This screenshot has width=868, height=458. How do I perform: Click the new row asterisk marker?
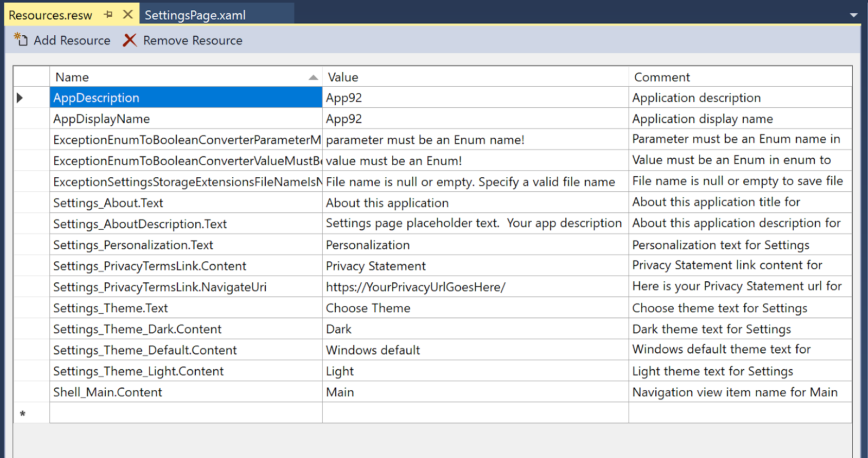tap(23, 414)
